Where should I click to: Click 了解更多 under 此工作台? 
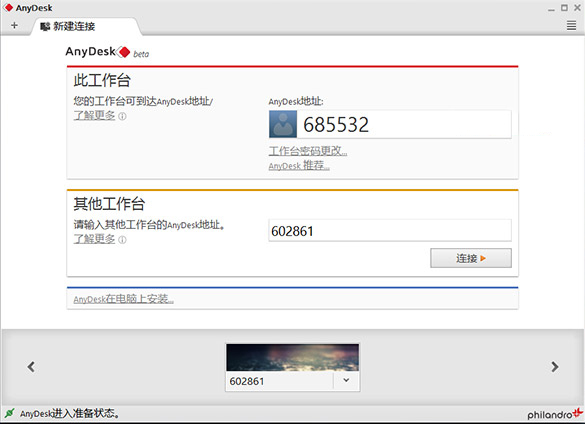tap(94, 115)
